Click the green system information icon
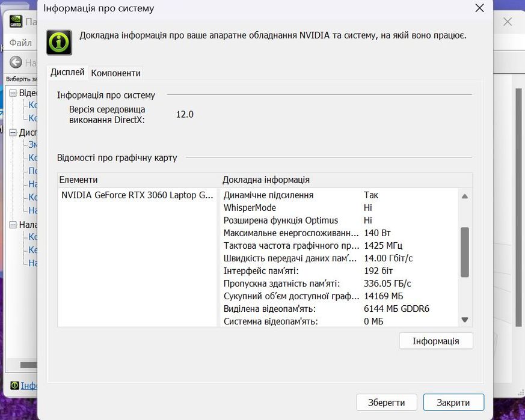Screen dimensions: 525x420 [60, 43]
